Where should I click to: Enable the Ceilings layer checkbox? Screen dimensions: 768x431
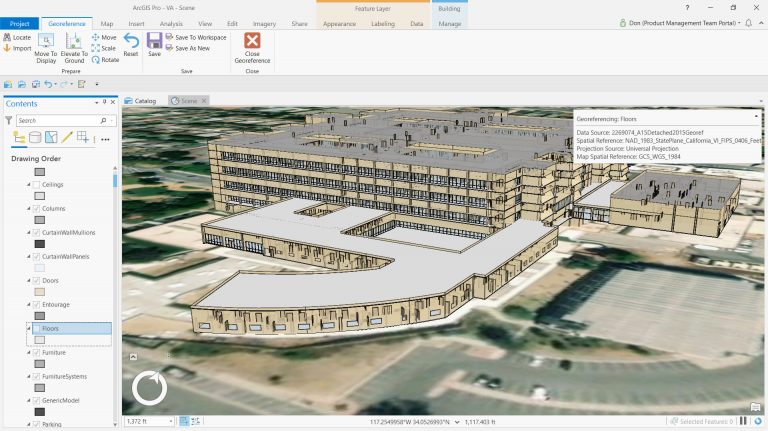point(36,185)
